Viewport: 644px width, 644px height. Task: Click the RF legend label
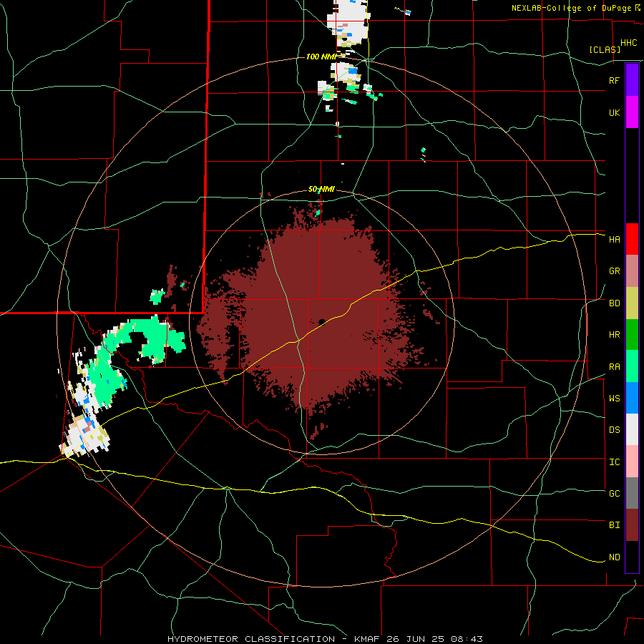(614, 80)
